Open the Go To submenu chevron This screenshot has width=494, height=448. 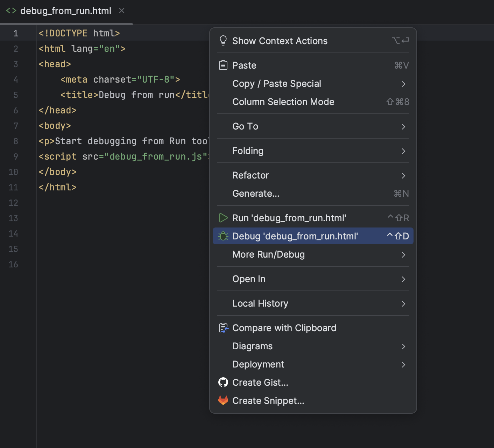[403, 126]
